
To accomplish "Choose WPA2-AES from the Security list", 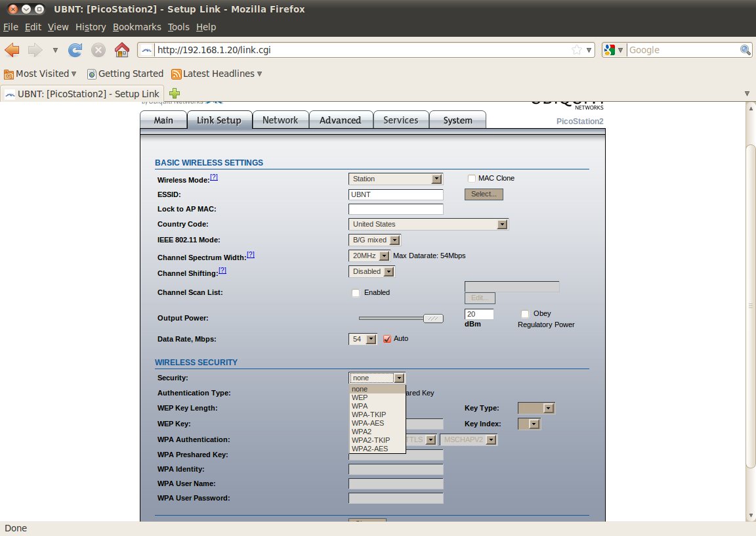I will (x=377, y=449).
